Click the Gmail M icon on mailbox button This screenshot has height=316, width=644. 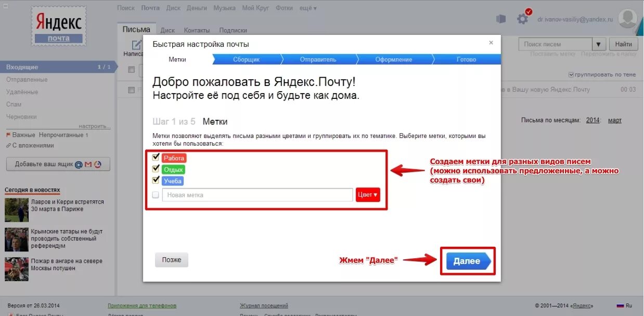click(88, 165)
